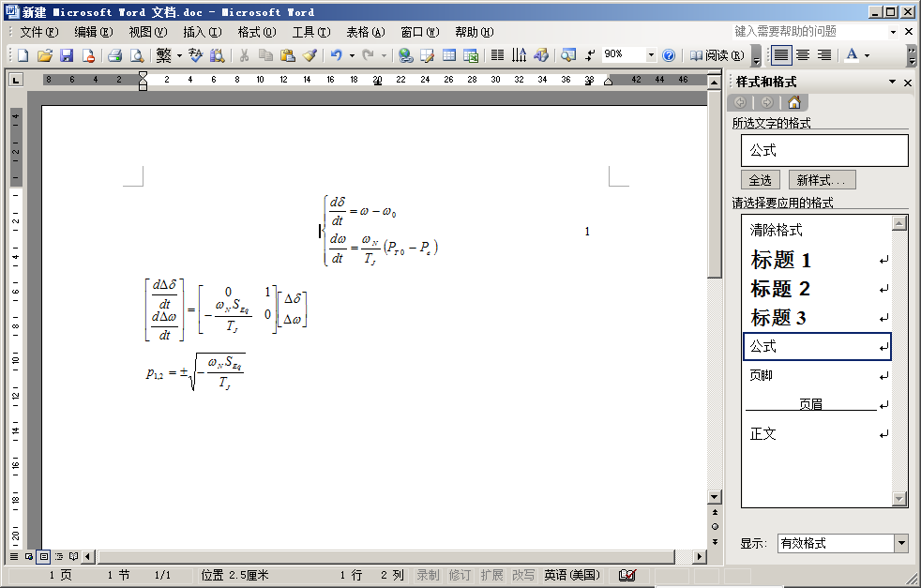Undo the last action
This screenshot has height=588, width=921.
(x=337, y=55)
